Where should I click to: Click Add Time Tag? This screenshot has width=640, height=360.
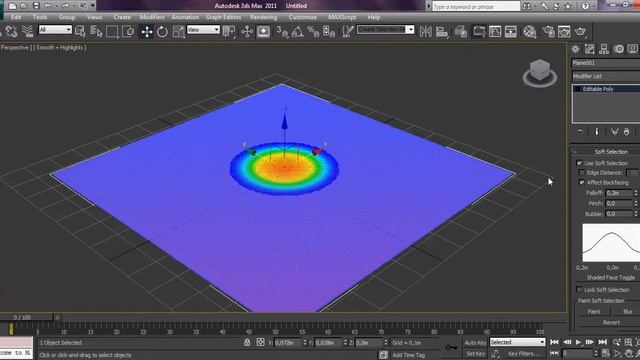(409, 355)
